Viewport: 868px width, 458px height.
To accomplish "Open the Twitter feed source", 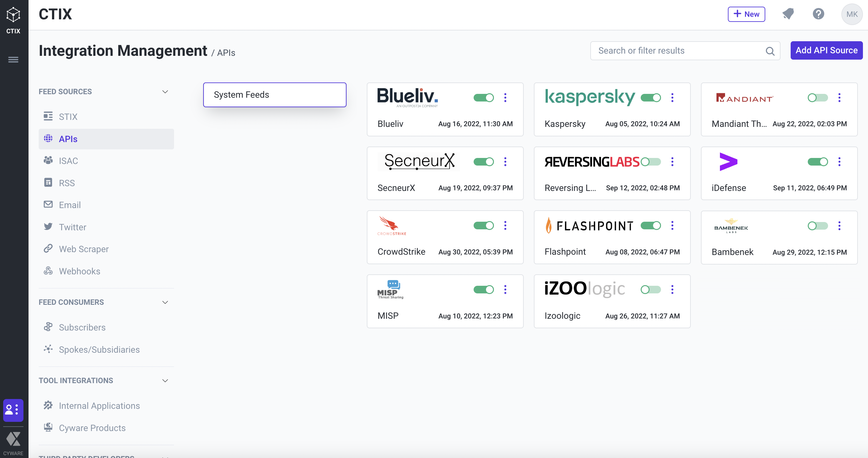I will pyautogui.click(x=72, y=227).
